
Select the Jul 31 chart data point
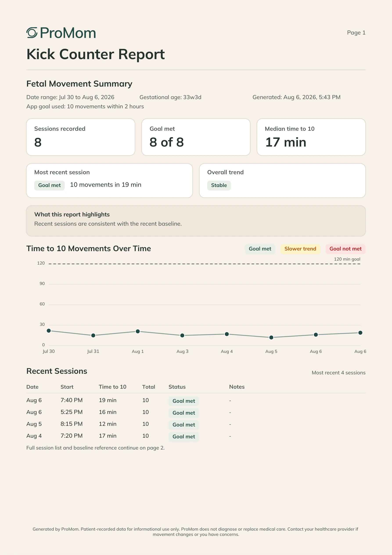tap(93, 335)
